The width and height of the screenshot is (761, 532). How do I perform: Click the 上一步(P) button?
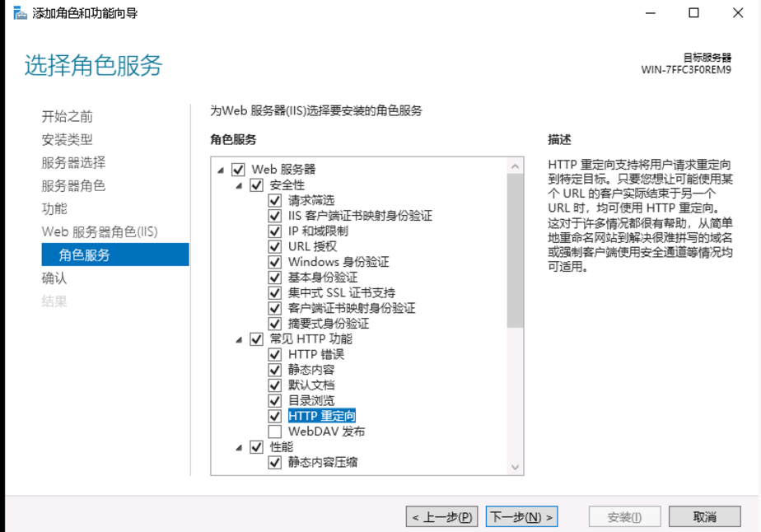click(x=441, y=517)
